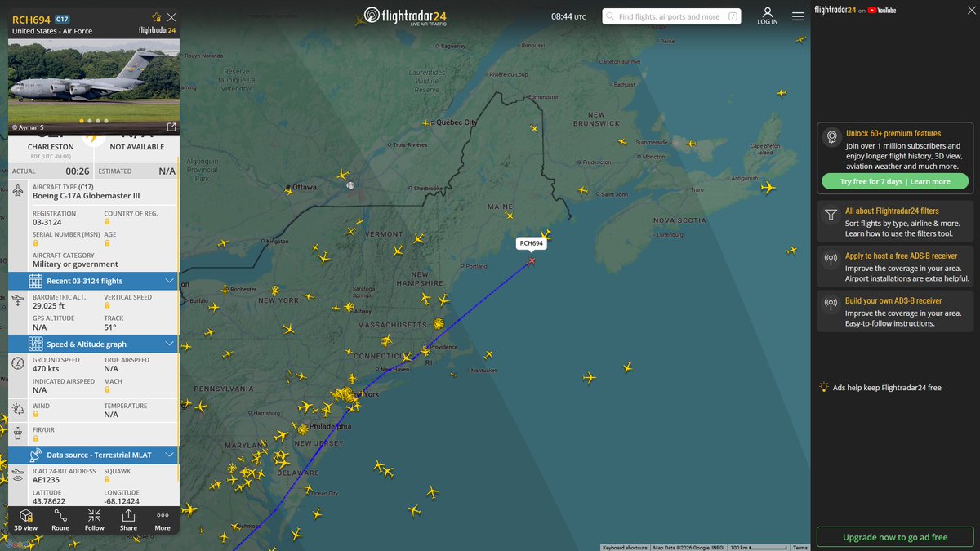Select the RCH694 label on the map
The width and height of the screenshot is (980, 551).
point(532,242)
